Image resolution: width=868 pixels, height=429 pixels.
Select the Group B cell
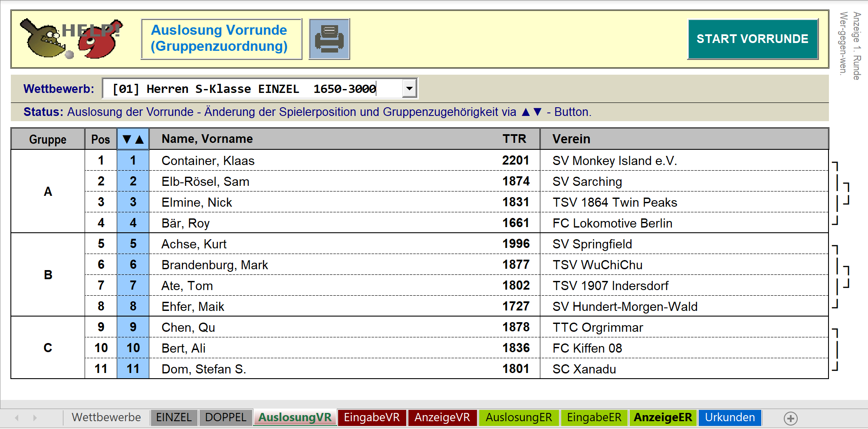point(48,275)
